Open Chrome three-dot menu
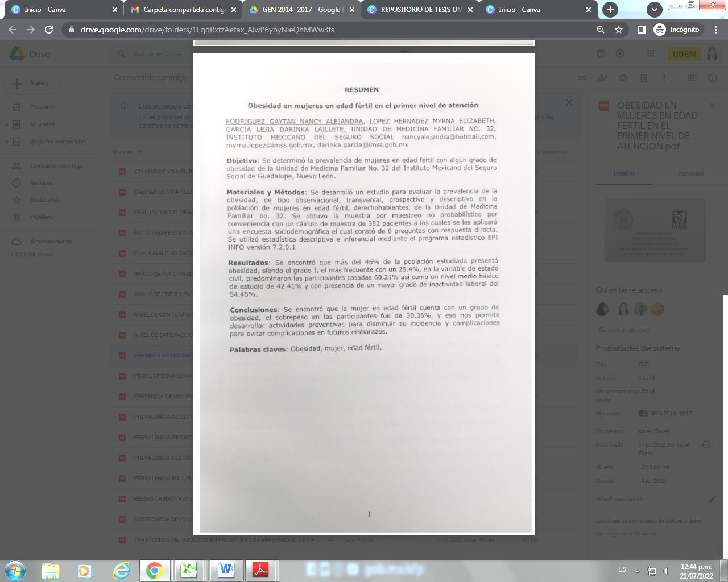The image size is (728, 582). 715,30
